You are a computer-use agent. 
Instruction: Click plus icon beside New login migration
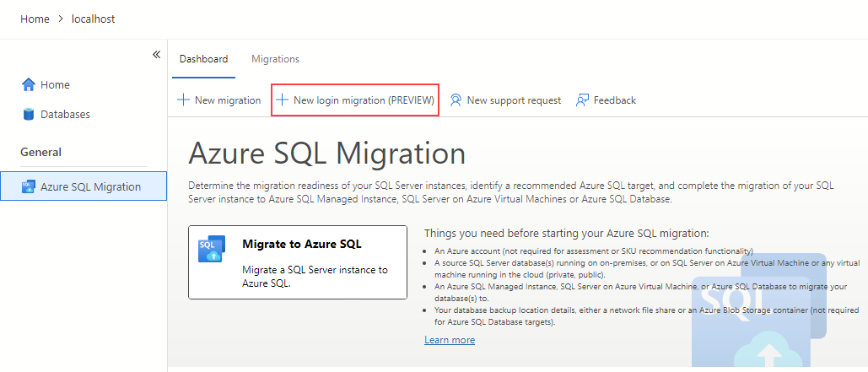tap(283, 100)
